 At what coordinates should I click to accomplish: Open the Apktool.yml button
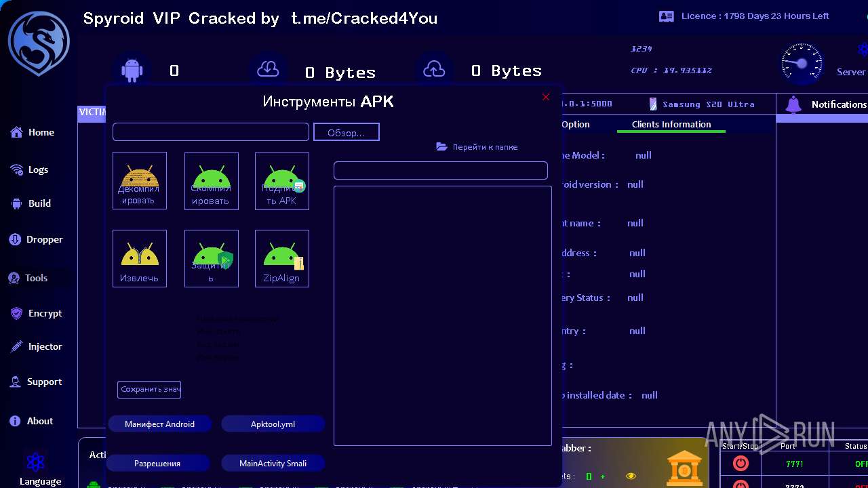(273, 424)
